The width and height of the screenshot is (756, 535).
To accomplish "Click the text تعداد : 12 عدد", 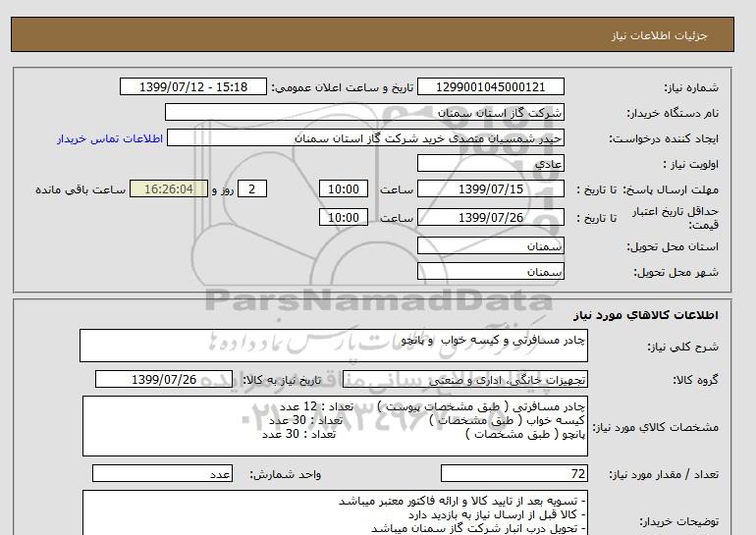I will click(316, 406).
